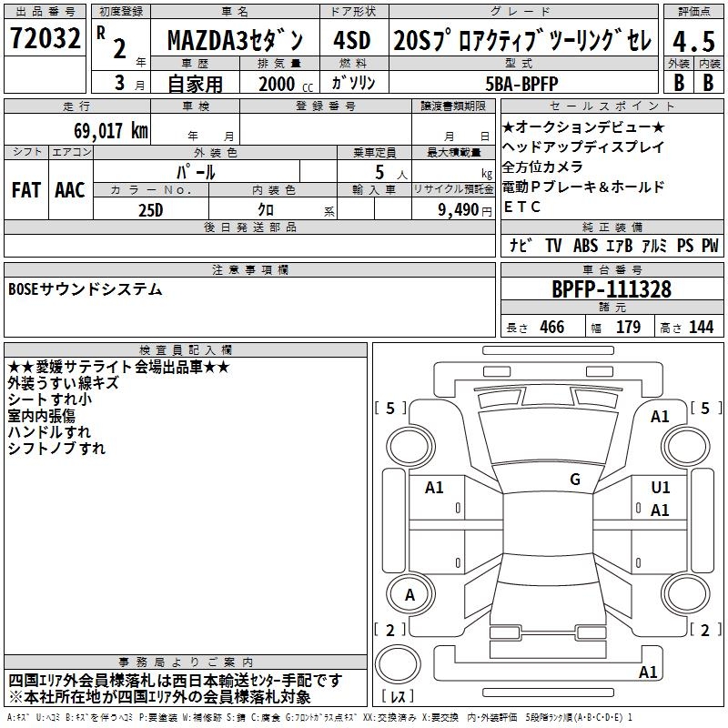Select the chassis number BPFP-111328
This screenshot has width=728, height=728.
[x=612, y=290]
